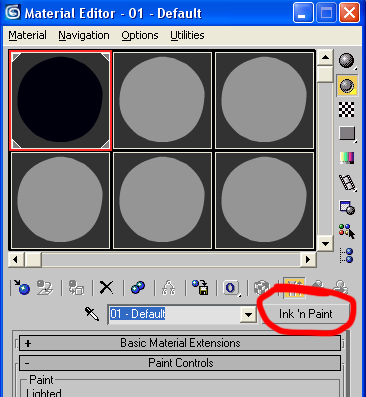The width and height of the screenshot is (366, 397).
Task: Click the horizontal scroll left arrow
Action: (16, 260)
